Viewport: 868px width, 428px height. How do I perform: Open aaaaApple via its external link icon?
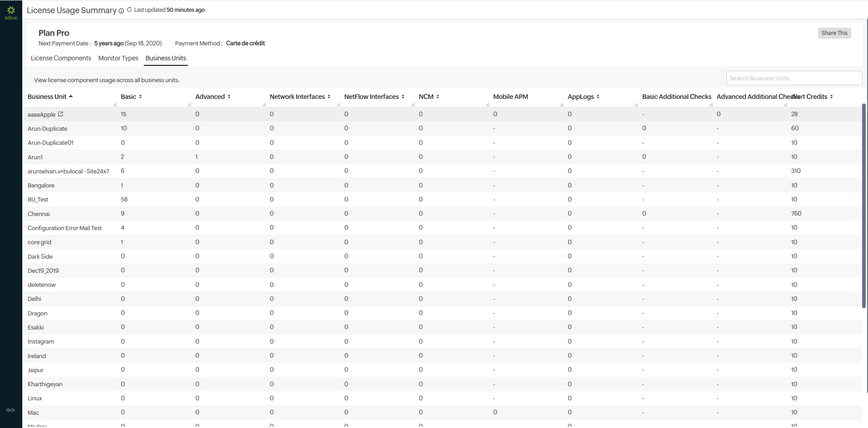[60, 114]
